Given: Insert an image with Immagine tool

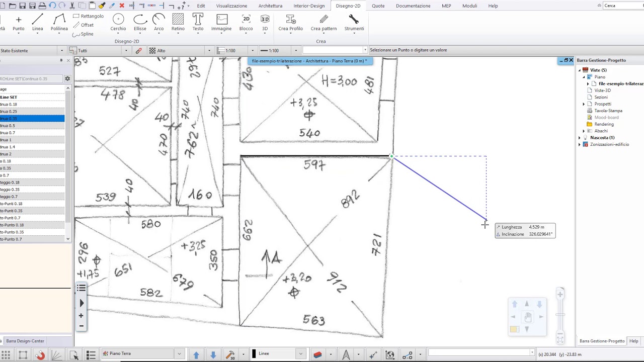Looking at the screenshot, I should pos(221,23).
